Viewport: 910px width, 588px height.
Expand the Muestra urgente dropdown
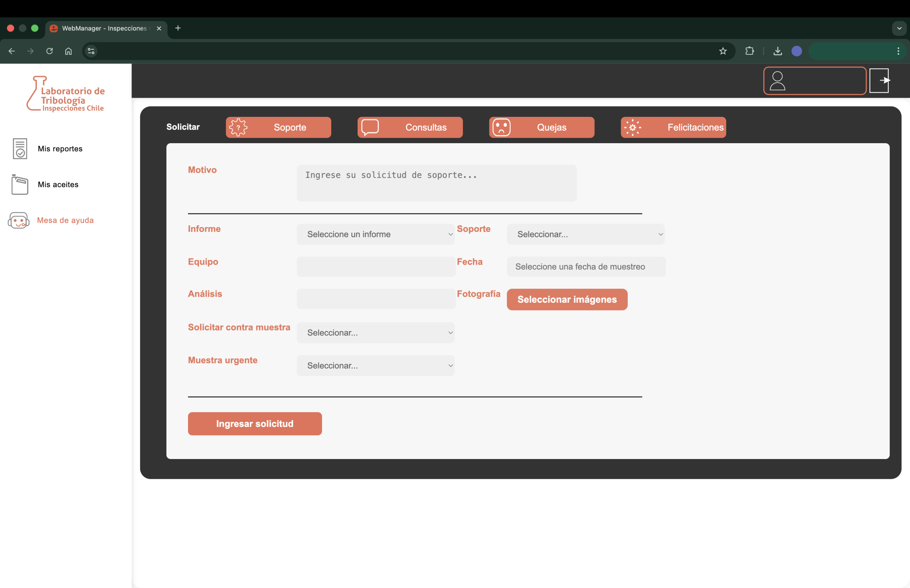point(375,365)
